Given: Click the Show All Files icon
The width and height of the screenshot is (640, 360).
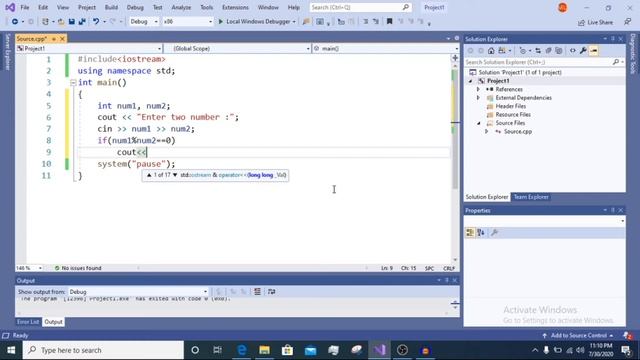Looking at the screenshot, I should [x=559, y=51].
